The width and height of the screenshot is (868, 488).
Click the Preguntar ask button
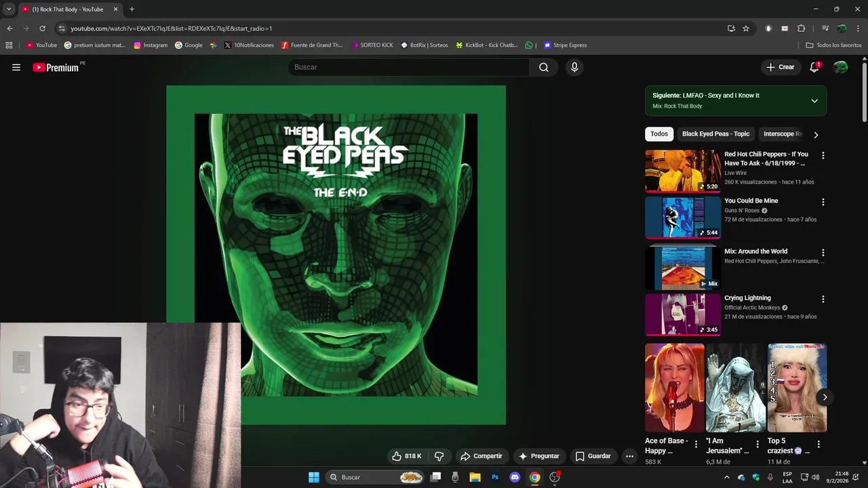[x=538, y=456]
